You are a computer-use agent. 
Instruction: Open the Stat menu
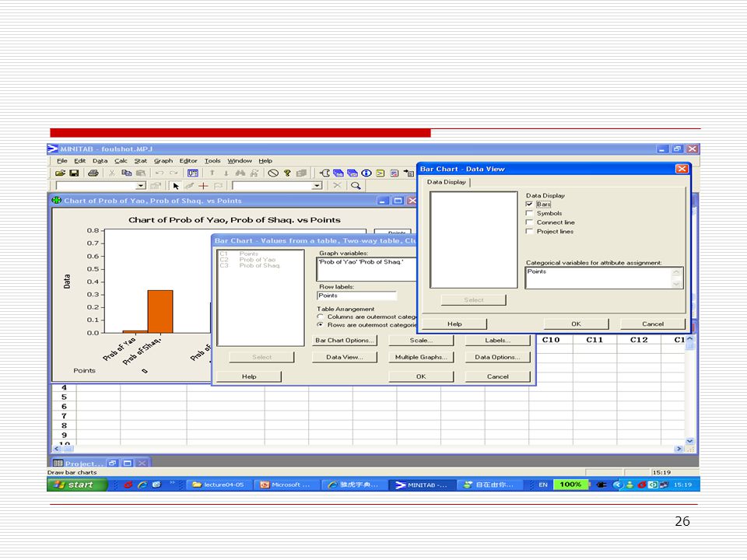tap(141, 161)
